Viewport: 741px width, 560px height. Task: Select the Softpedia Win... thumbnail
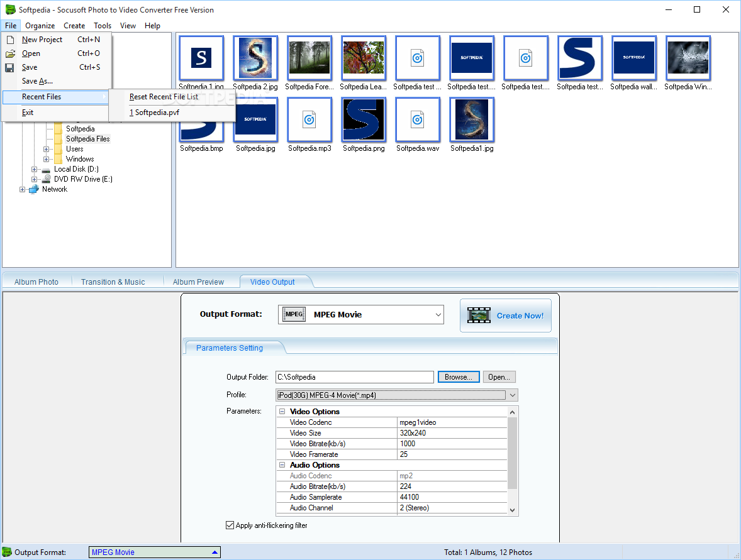(x=688, y=58)
